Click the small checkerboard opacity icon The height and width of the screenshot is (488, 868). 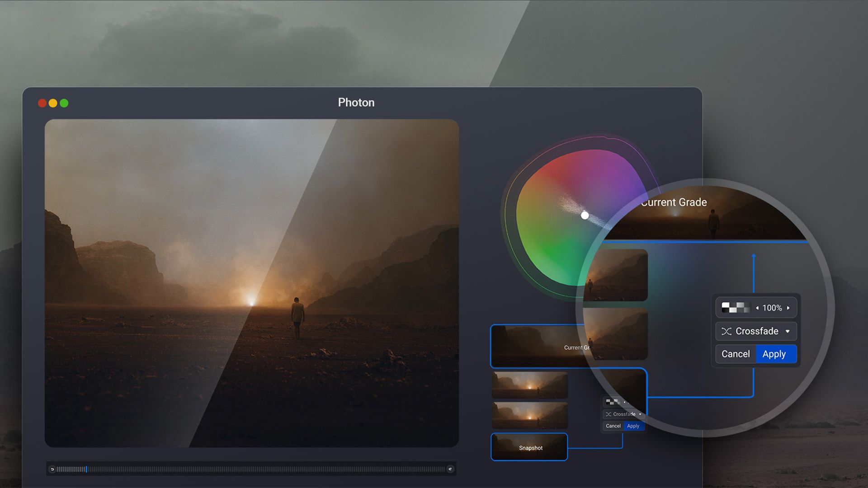pyautogui.click(x=613, y=402)
